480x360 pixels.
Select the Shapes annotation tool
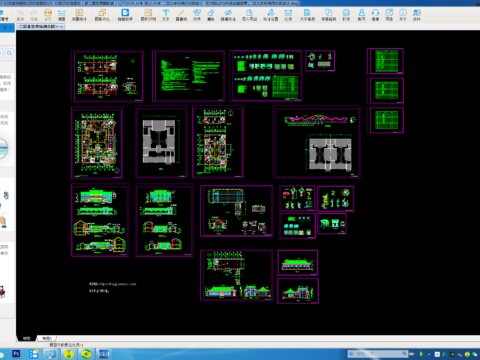pos(197,15)
